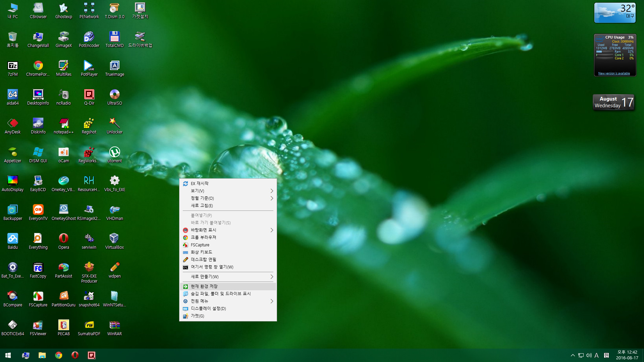Choose 가젯(G) in context menu
644x362 pixels.
(228, 316)
